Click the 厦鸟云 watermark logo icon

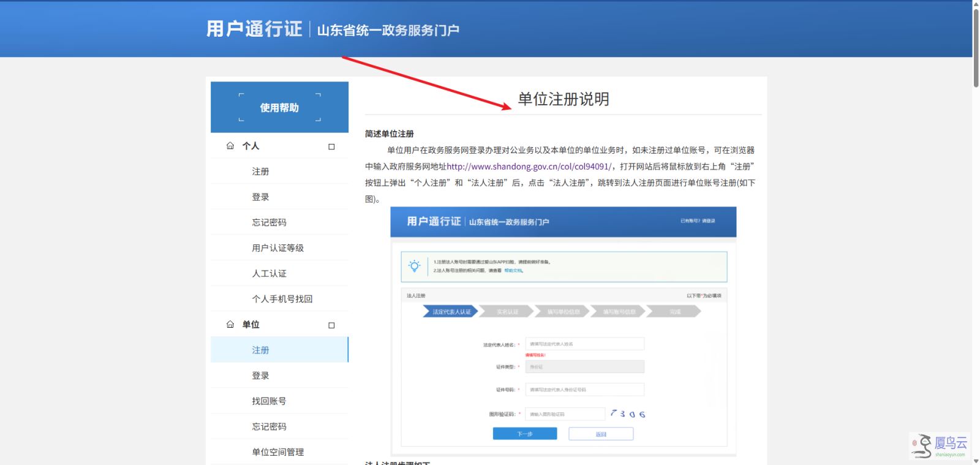pos(921,447)
